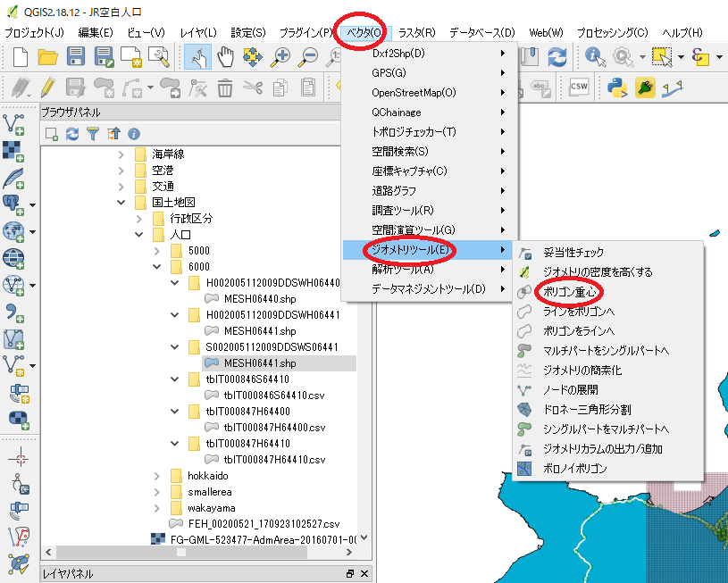This screenshot has height=583, width=728.
Task: Open データマネジメントツール(D) submenu
Action: click(x=431, y=289)
